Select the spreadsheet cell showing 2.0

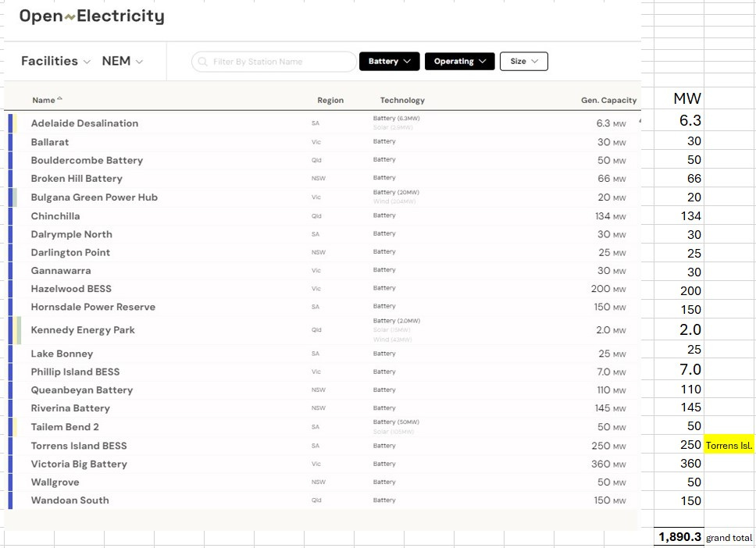pos(679,329)
